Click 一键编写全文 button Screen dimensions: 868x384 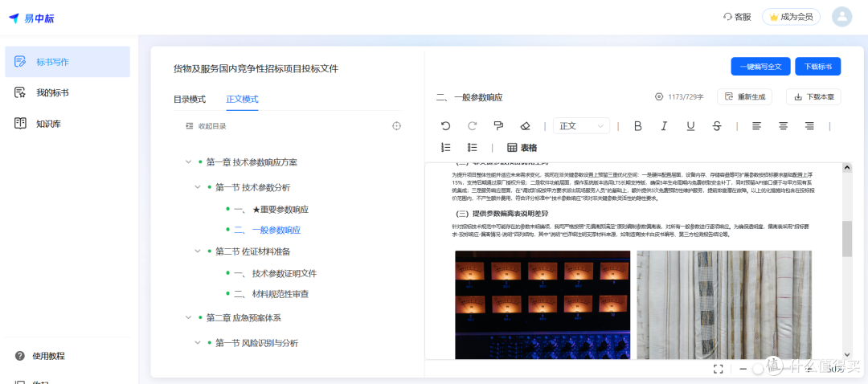(x=760, y=67)
